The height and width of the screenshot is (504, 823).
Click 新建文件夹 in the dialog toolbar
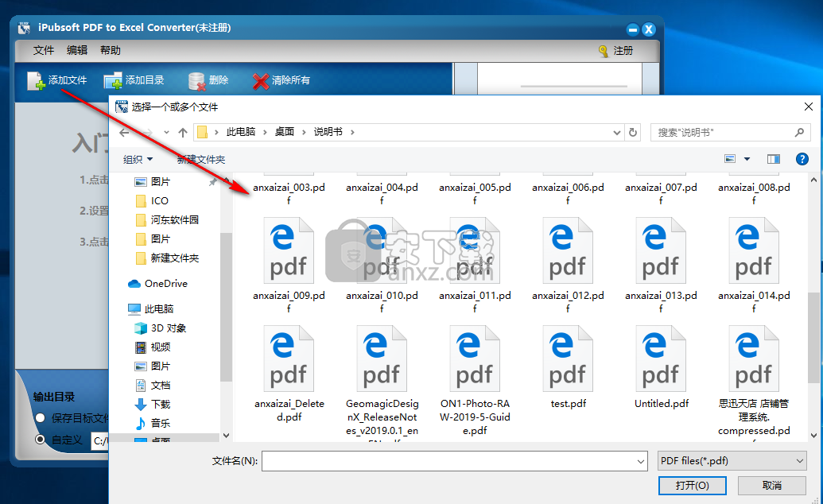point(201,159)
